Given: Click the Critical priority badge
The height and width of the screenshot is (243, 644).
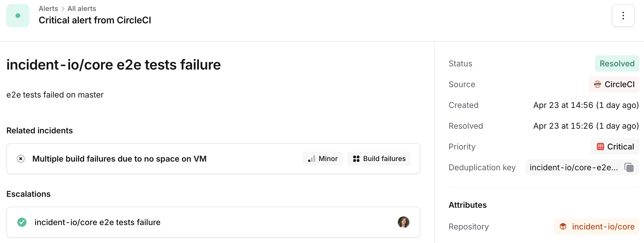Looking at the screenshot, I should (615, 147).
